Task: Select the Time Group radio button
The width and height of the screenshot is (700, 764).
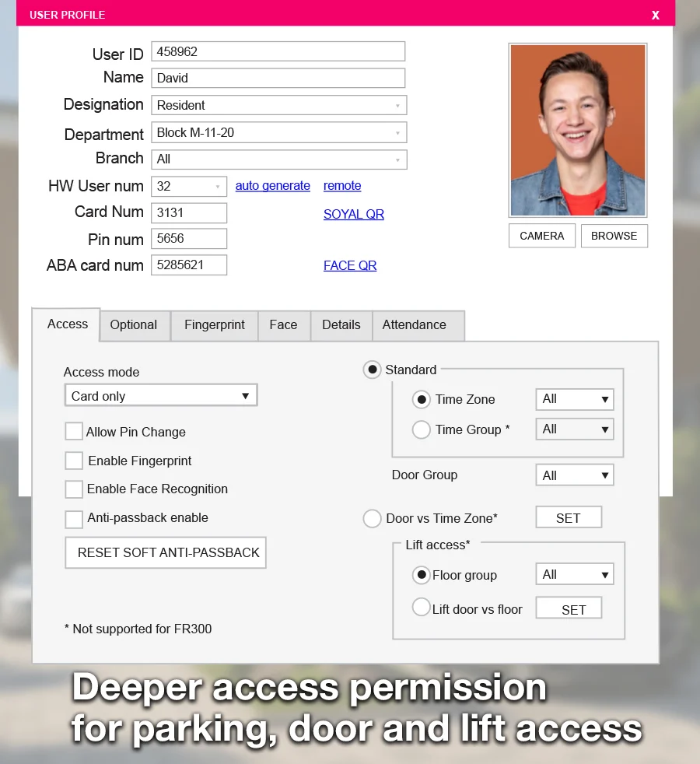Action: tap(422, 429)
